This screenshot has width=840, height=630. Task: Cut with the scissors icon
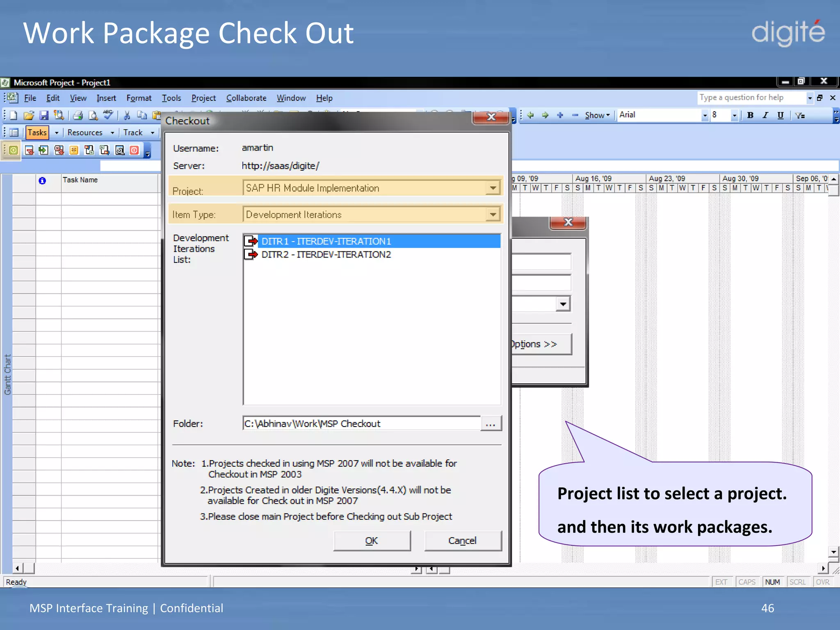pyautogui.click(x=127, y=116)
